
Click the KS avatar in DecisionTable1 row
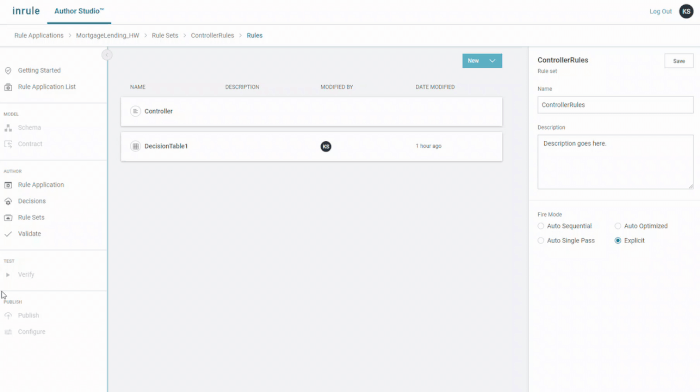pos(326,146)
